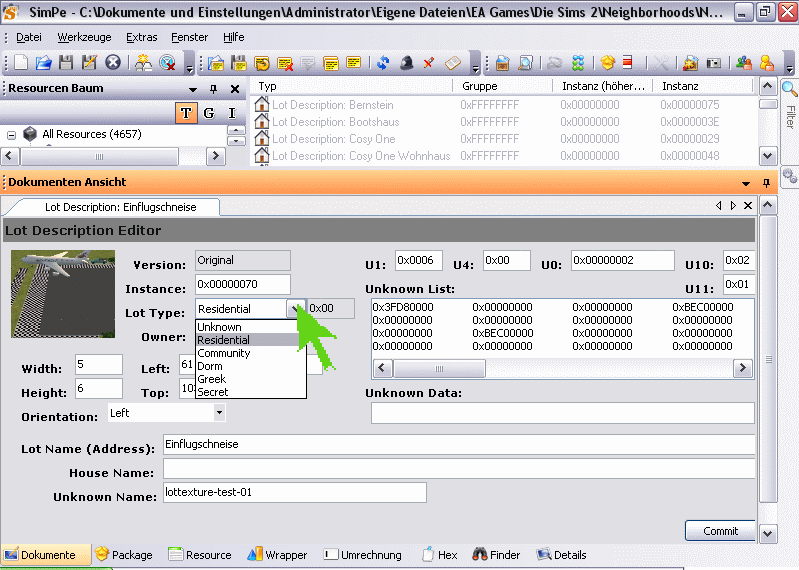
Task: Click the Open package folder icon
Action: [43, 63]
